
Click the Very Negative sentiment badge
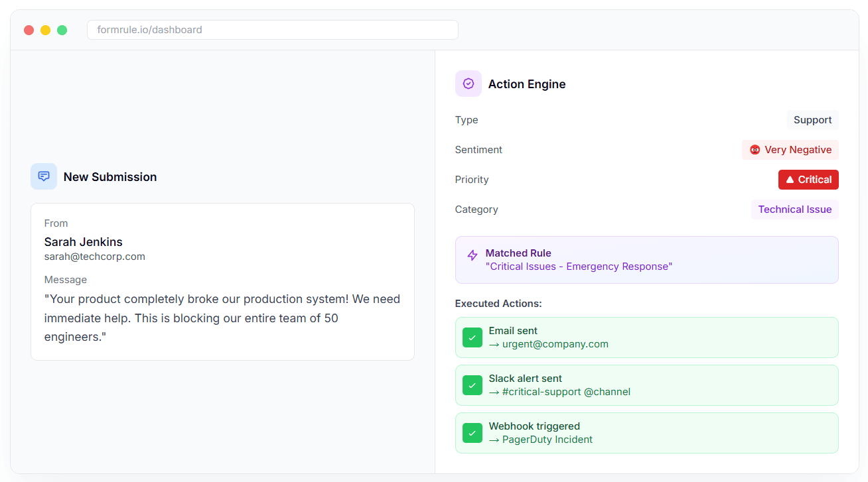click(x=790, y=150)
